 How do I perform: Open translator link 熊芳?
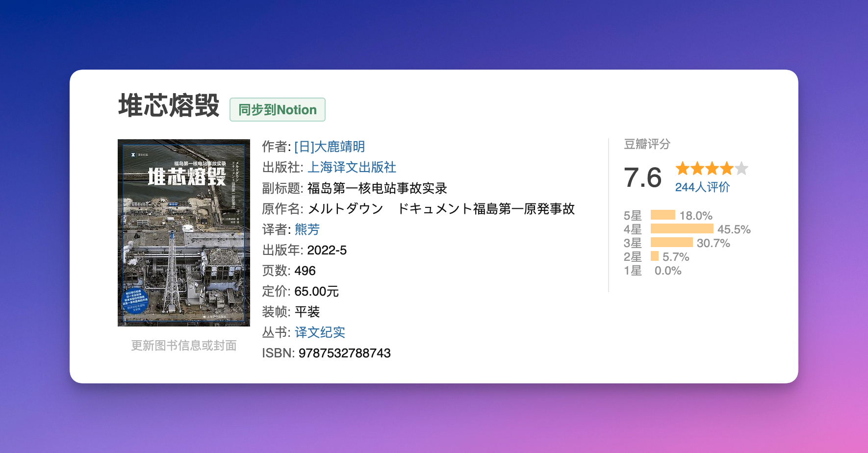tap(307, 229)
